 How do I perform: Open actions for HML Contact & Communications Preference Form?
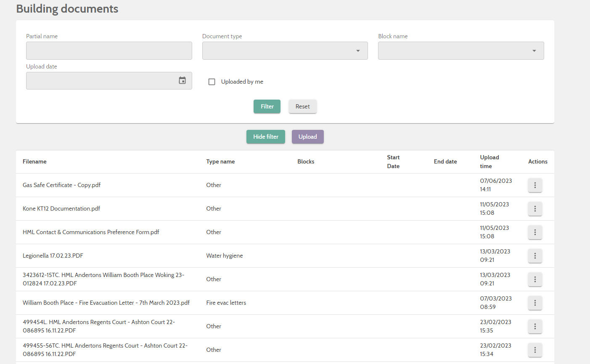coord(534,232)
